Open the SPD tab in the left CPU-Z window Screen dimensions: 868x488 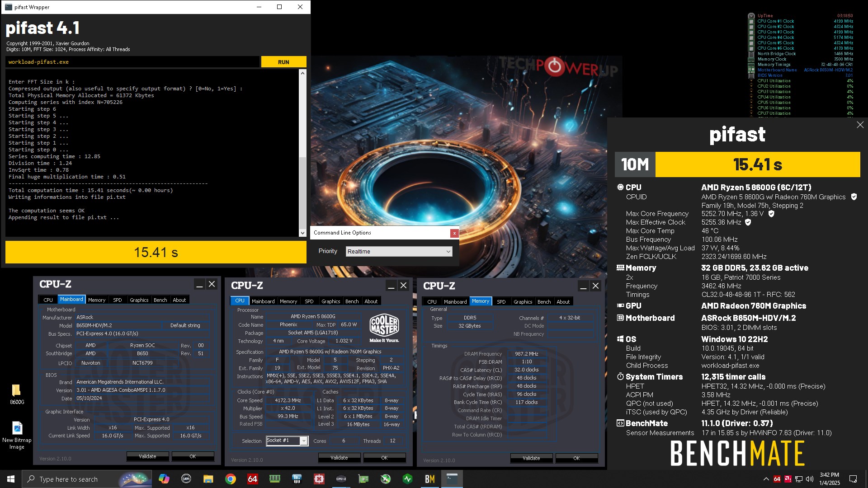118,300
